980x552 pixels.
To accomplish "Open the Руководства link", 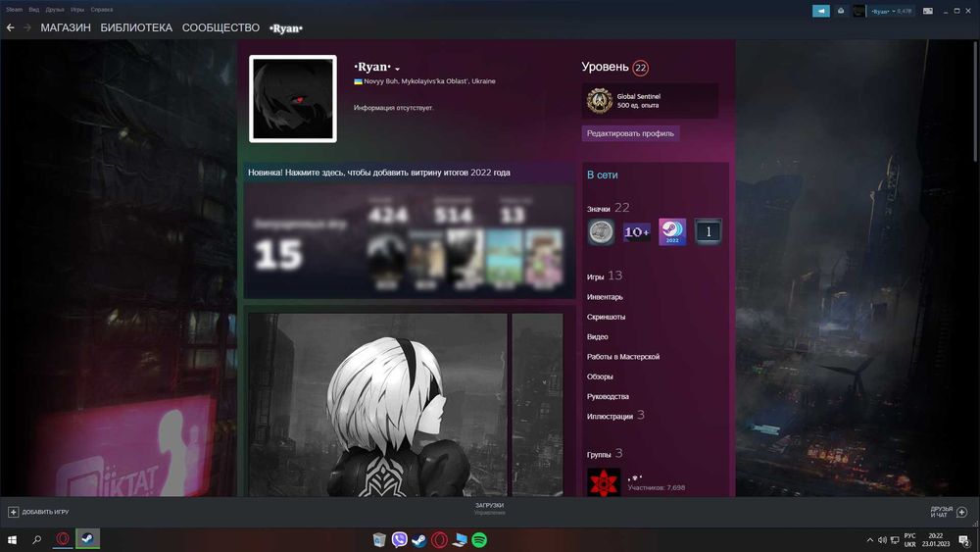I will point(608,397).
